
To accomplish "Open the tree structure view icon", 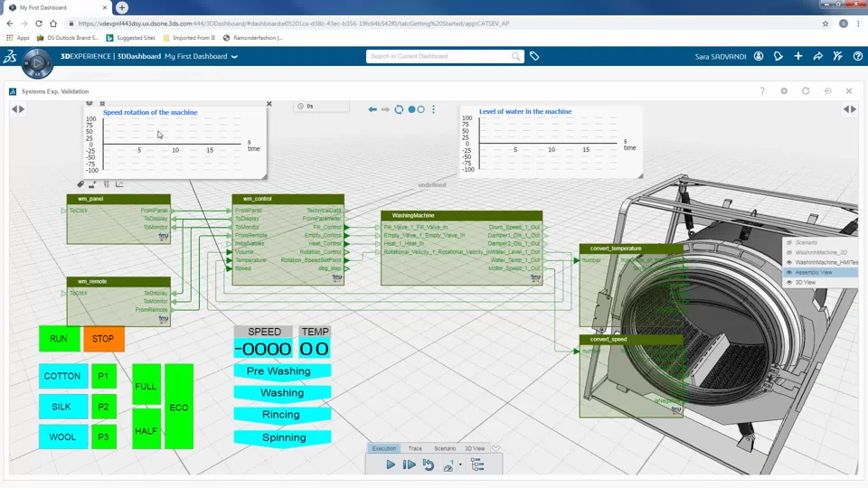I will (477, 465).
